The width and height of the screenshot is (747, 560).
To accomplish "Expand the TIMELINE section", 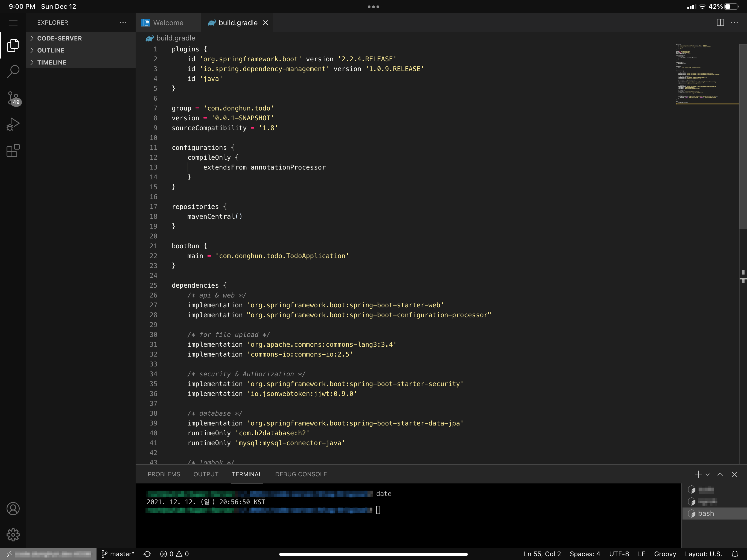I will [81, 63].
